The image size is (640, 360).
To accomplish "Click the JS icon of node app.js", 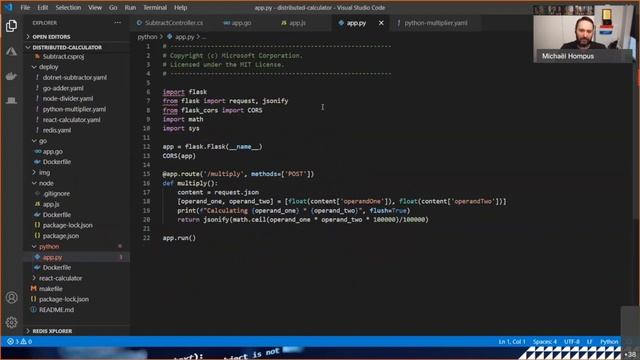I will coord(37,204).
